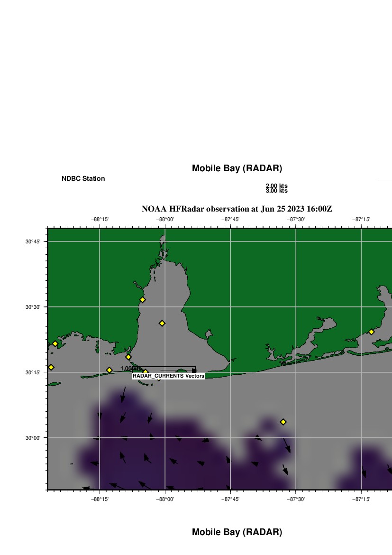Click the offshore station diamond in the Gulf
The height and width of the screenshot is (555, 392).
point(283,422)
